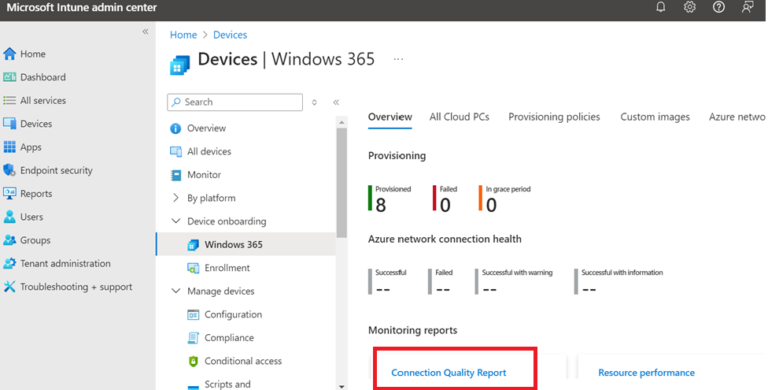Click Microsoft Intune admin center title

coord(82,7)
